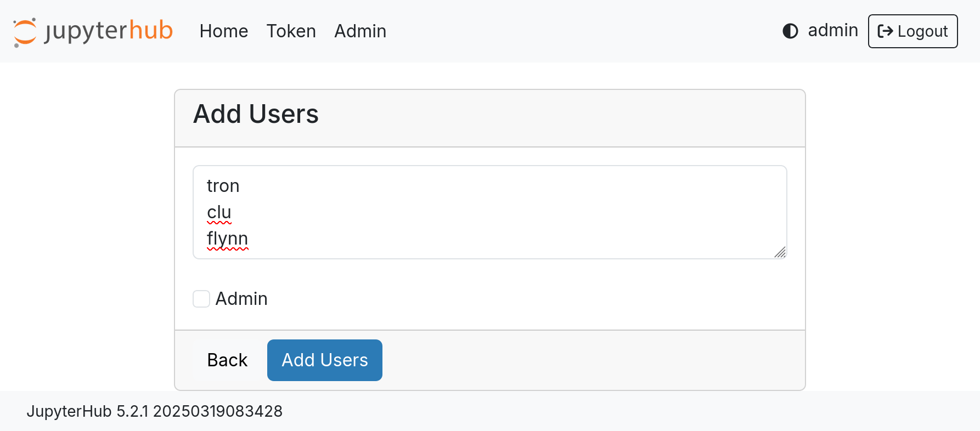This screenshot has width=980, height=431.
Task: Click the Admin checkbox label
Action: (241, 299)
